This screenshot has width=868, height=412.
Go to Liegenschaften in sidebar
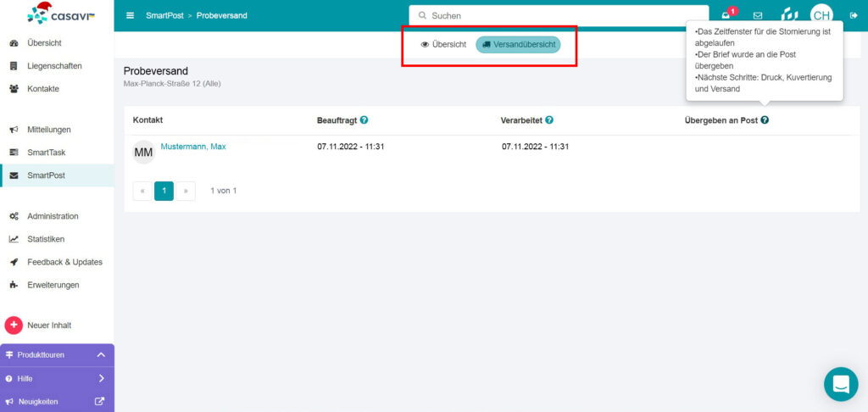point(54,65)
